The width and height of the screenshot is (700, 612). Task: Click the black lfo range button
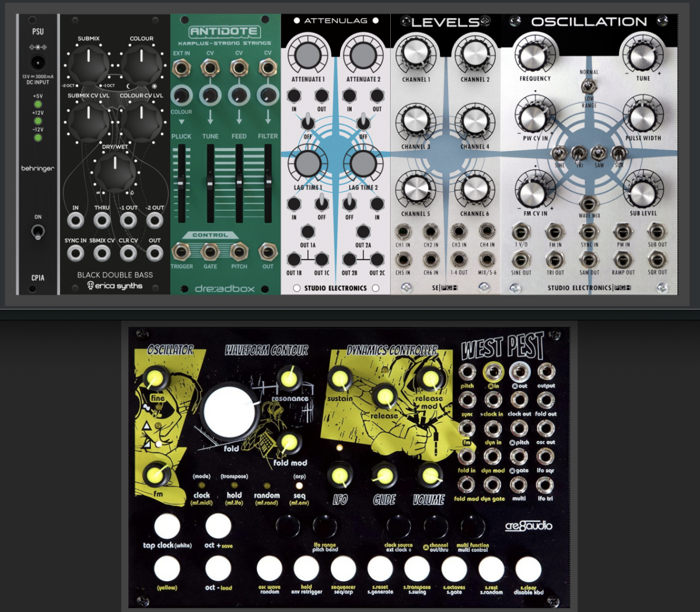tap(325, 527)
